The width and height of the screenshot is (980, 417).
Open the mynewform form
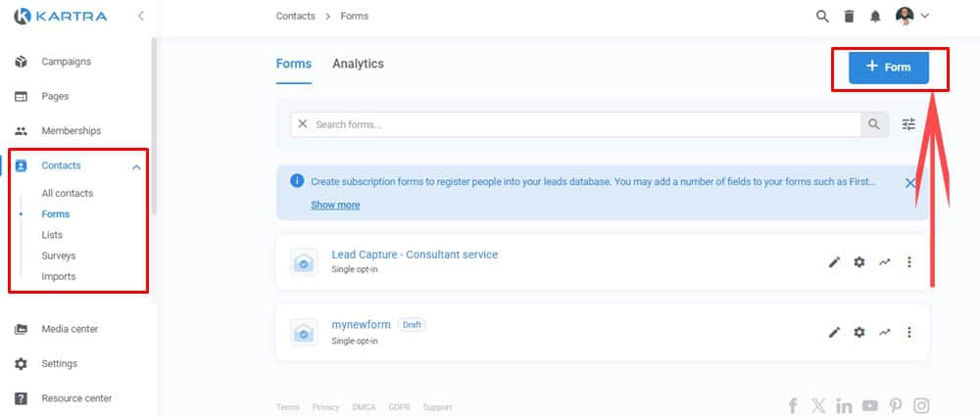coord(361,325)
